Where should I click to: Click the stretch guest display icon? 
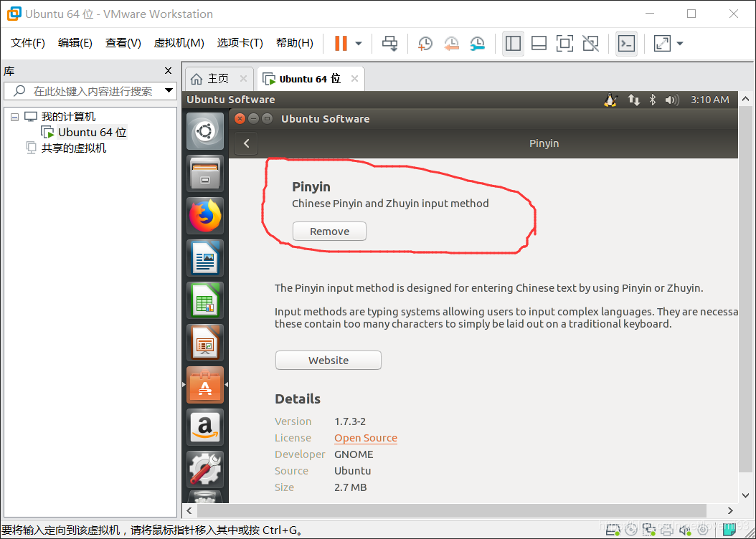click(662, 43)
